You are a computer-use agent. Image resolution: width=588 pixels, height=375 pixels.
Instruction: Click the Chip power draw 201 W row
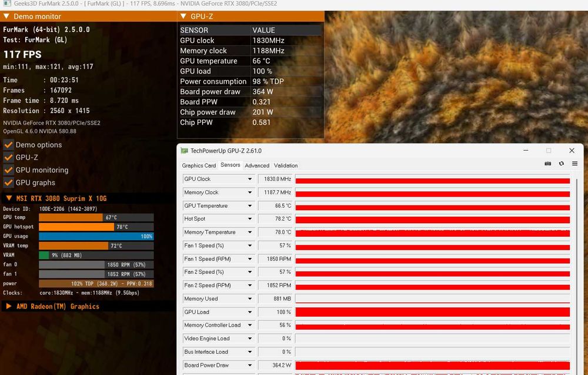[x=250, y=112]
